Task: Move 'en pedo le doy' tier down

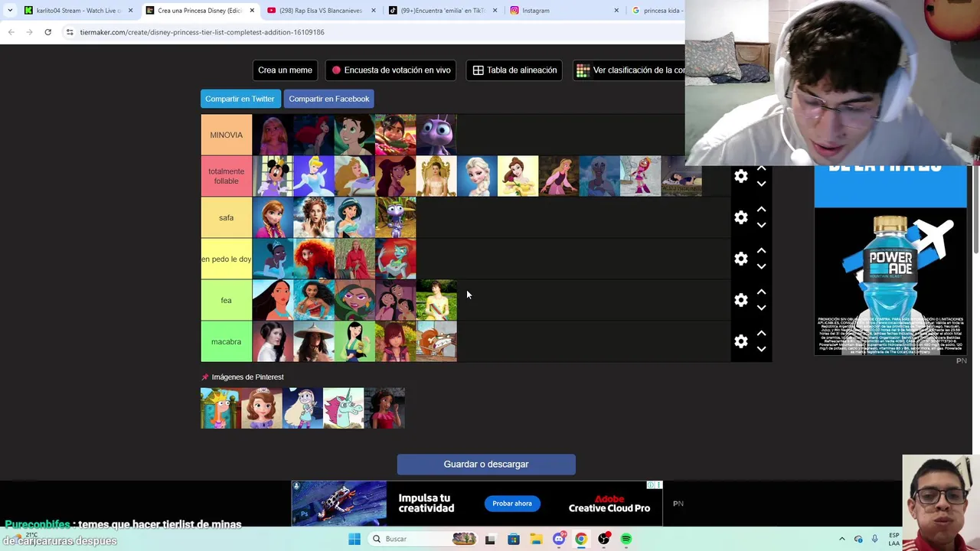Action: coord(761,266)
